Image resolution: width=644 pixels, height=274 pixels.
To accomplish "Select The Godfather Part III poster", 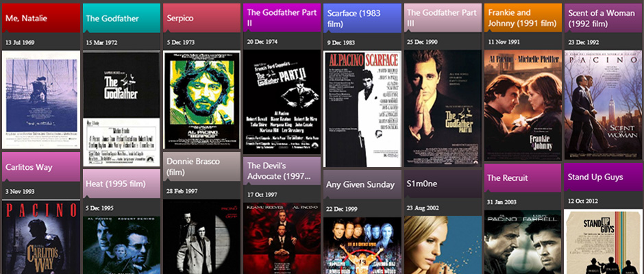I will 443,108.
